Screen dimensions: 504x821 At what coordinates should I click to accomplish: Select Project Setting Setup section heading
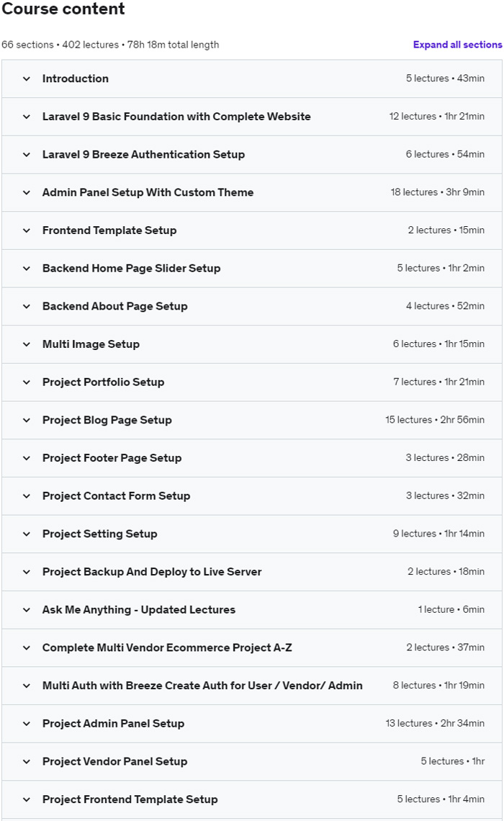click(99, 534)
